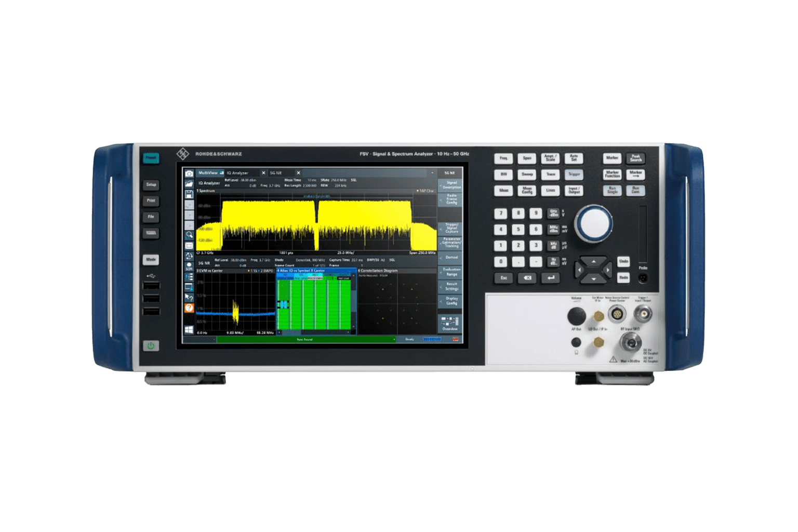Click the context help pointer icon
Viewport: 798px width, 532px height.
click(x=189, y=298)
